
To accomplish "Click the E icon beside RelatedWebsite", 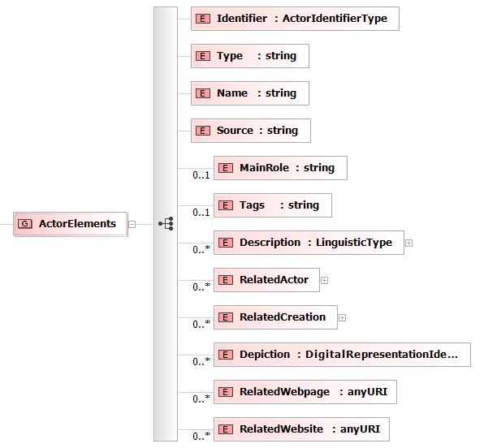I will 226,429.
